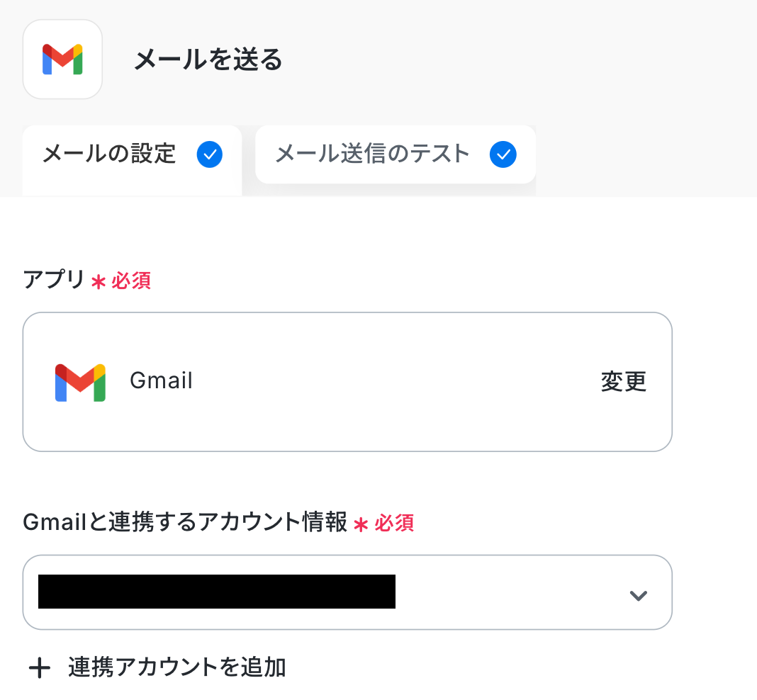Expand the account dropdown chevron arrow

(x=639, y=596)
